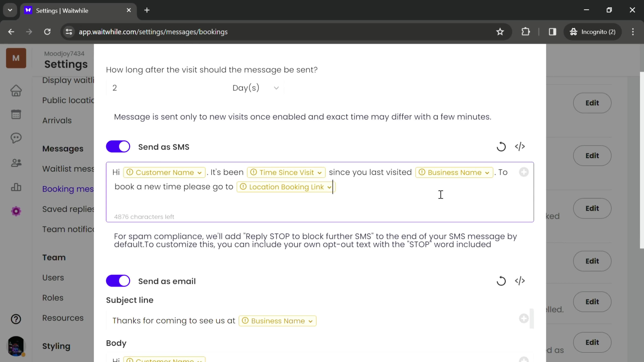Viewport: 644px width, 362px height.
Task: Close the Settings | Waitwhile tab
Action: 129,10
